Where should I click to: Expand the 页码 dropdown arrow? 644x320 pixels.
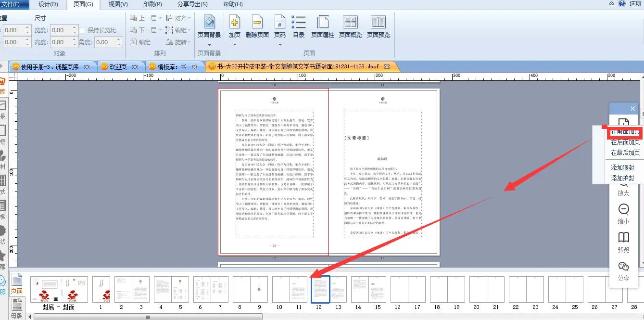(279, 45)
